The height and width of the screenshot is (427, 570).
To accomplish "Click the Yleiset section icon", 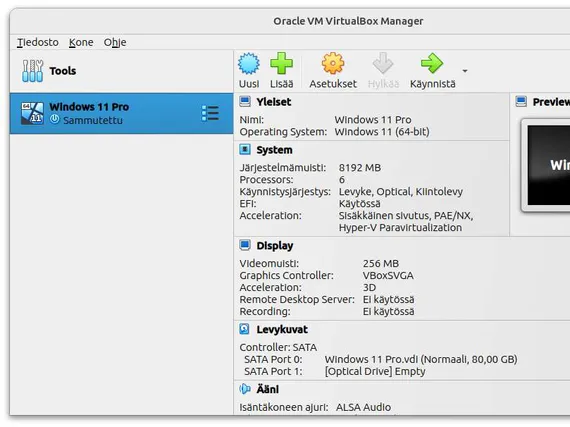I will point(245,102).
